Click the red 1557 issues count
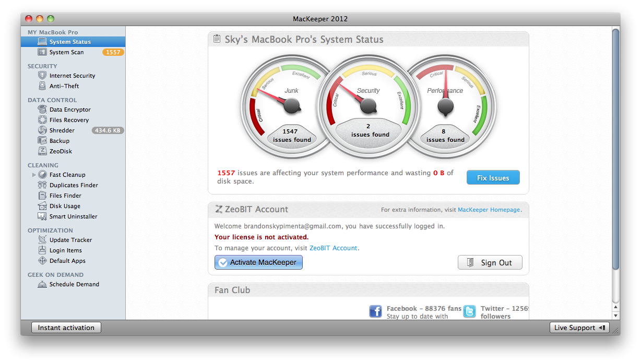Image resolution: width=641 pixels, height=364 pixels. 226,173
